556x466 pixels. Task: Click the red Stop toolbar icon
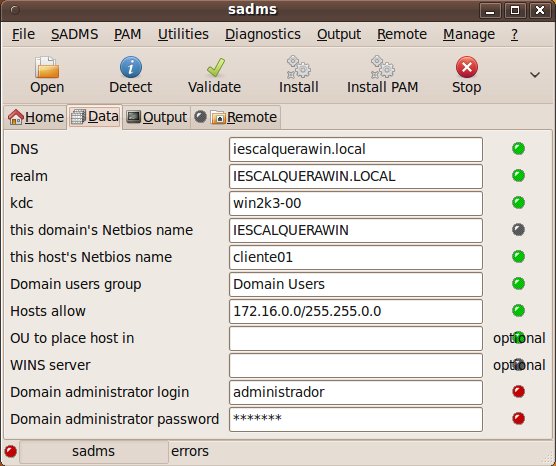[x=467, y=67]
